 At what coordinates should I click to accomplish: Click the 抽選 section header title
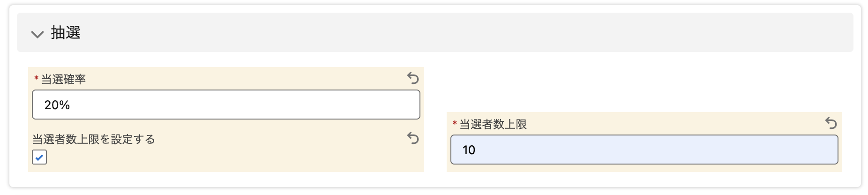[66, 33]
